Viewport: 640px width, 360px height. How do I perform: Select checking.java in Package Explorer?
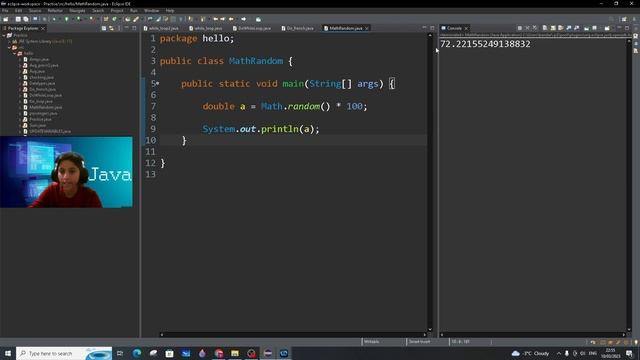[41, 77]
